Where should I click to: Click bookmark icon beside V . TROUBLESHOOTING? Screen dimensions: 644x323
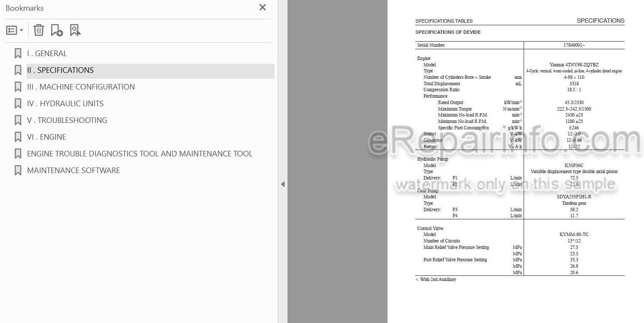[18, 120]
